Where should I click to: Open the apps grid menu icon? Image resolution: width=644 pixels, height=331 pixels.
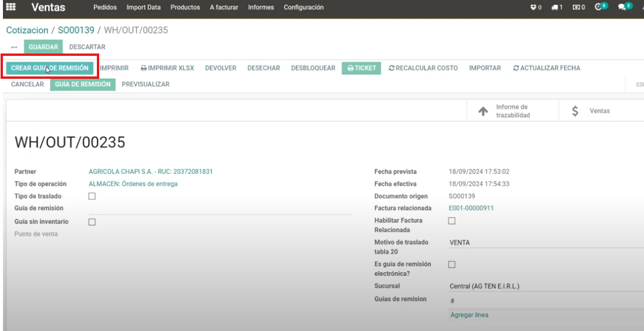coord(11,8)
